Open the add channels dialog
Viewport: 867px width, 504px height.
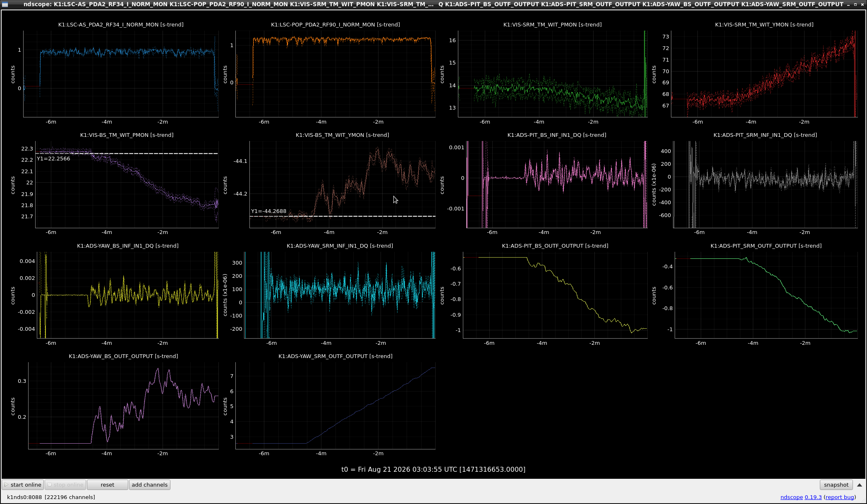149,485
